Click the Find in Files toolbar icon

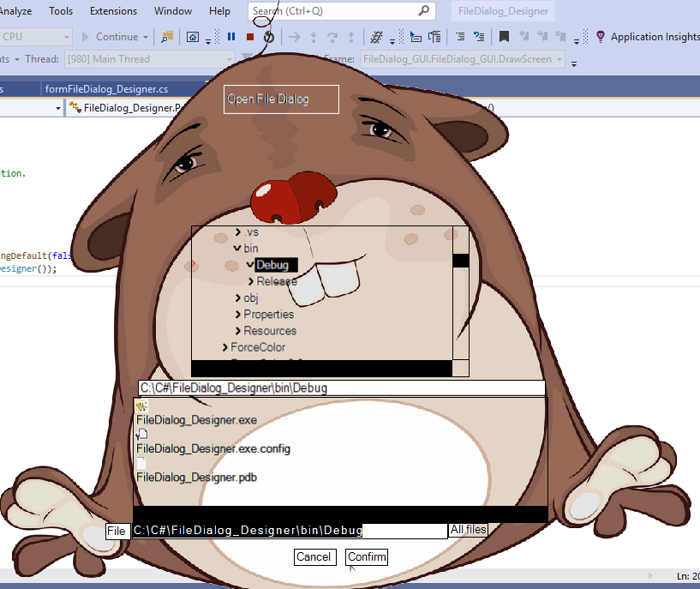click(167, 37)
